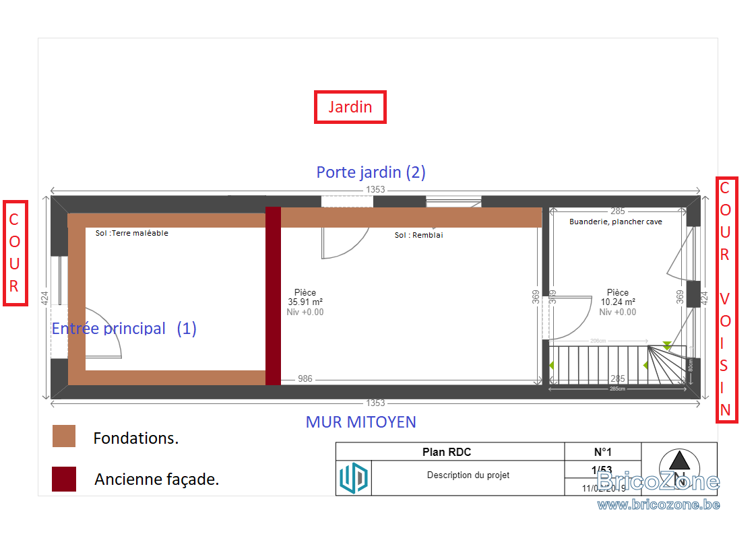
Task: Click the dark red old facade wall
Action: (x=274, y=296)
